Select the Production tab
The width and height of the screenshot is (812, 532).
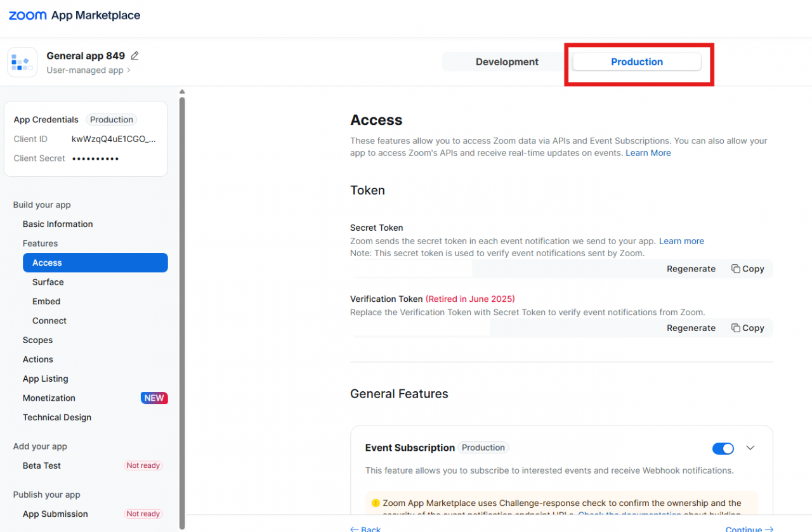click(x=637, y=62)
